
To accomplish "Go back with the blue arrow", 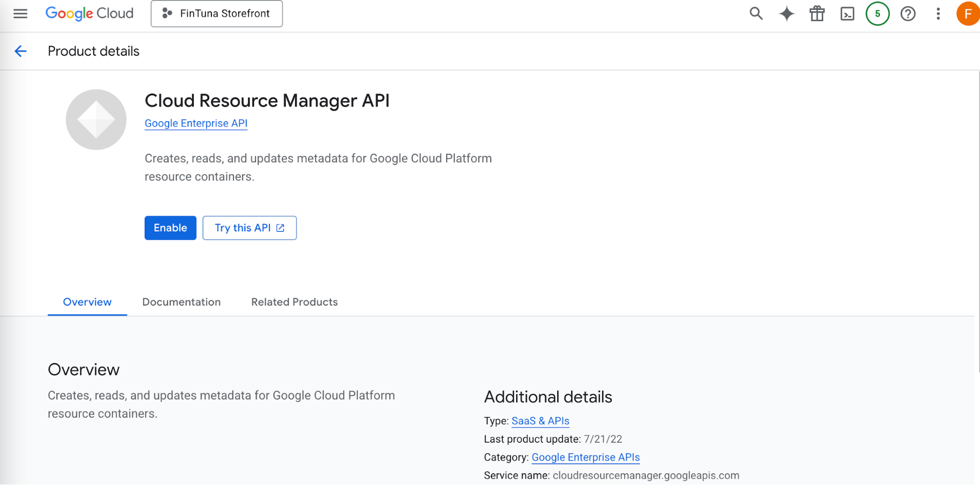I will tap(21, 51).
